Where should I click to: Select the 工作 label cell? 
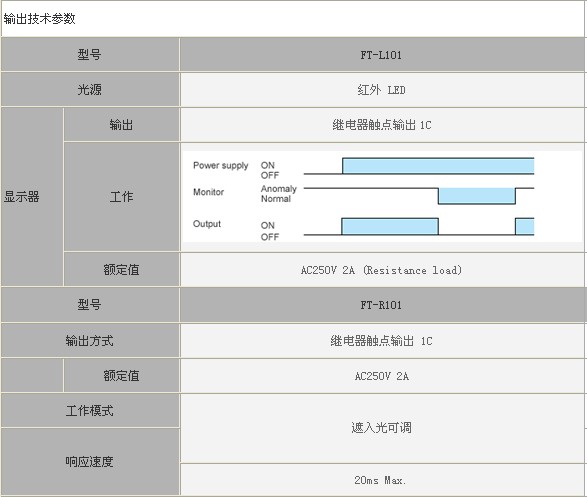click(121, 196)
